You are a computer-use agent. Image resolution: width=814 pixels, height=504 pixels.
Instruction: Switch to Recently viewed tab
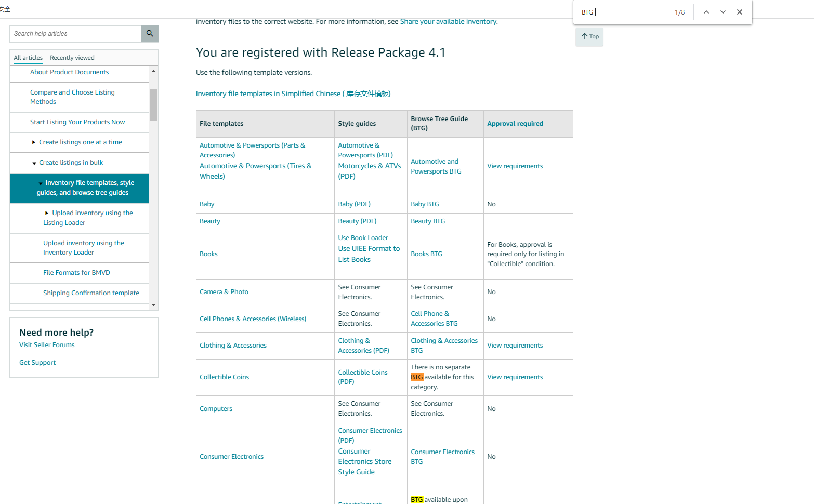coord(72,58)
